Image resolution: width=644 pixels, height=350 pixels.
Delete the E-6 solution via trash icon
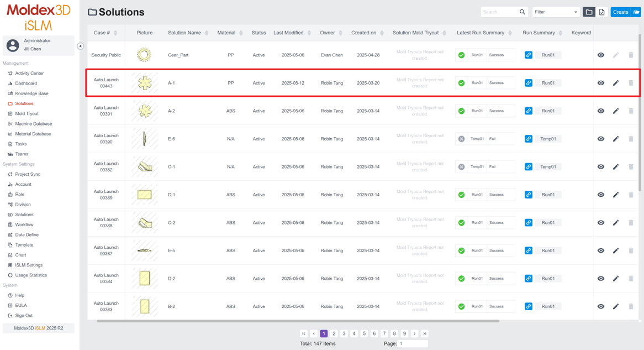click(631, 139)
